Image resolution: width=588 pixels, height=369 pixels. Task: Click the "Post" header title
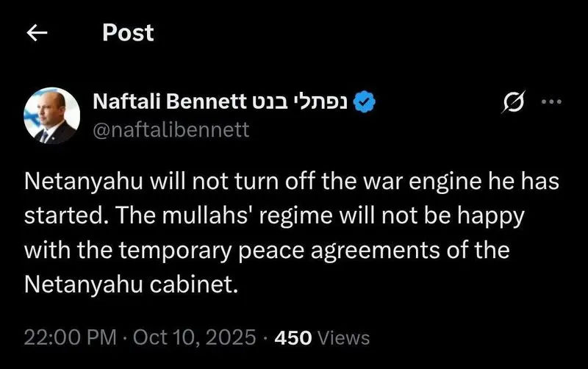pyautogui.click(x=128, y=32)
